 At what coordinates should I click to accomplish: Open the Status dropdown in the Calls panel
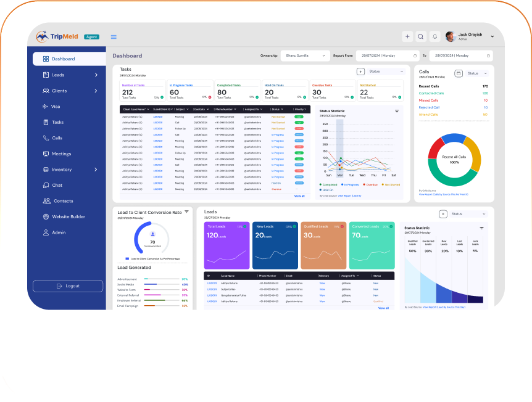[477, 73]
